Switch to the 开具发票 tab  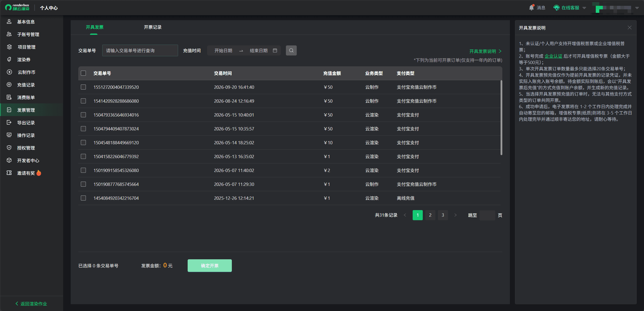point(94,27)
